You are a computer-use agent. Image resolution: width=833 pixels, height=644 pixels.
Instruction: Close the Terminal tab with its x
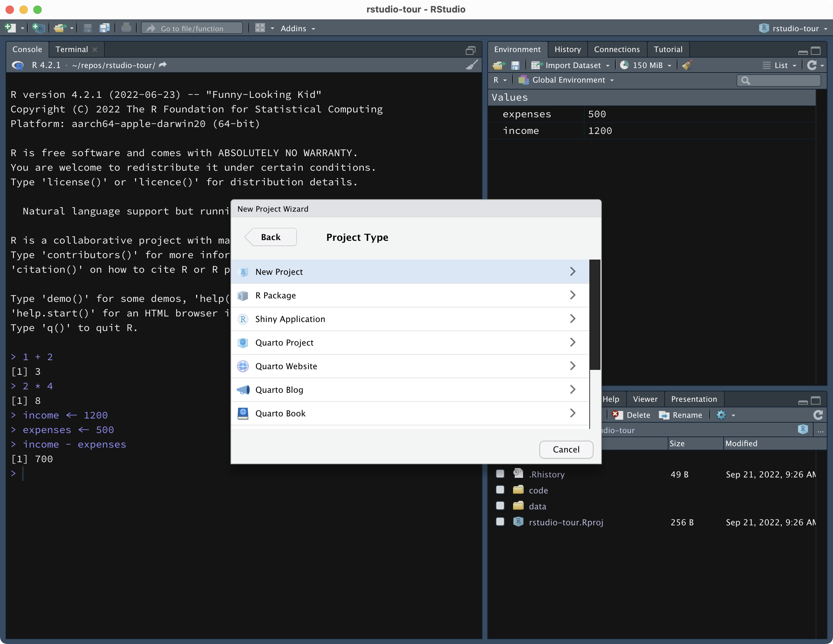tap(95, 50)
